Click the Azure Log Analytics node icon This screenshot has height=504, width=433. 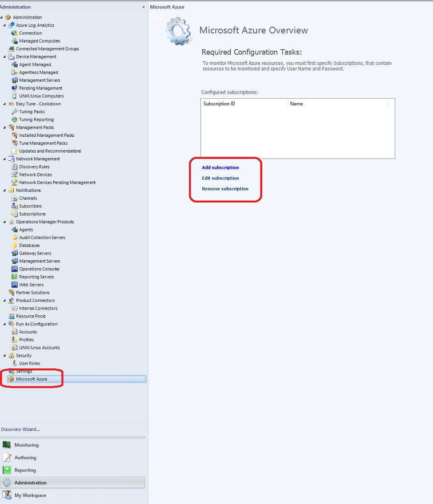pyautogui.click(x=11, y=25)
